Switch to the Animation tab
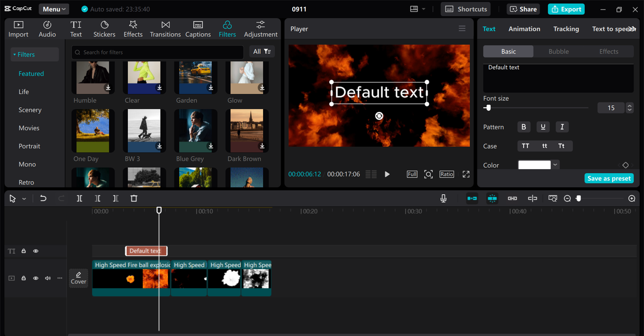Viewport: 644px width, 336px height. (x=524, y=29)
